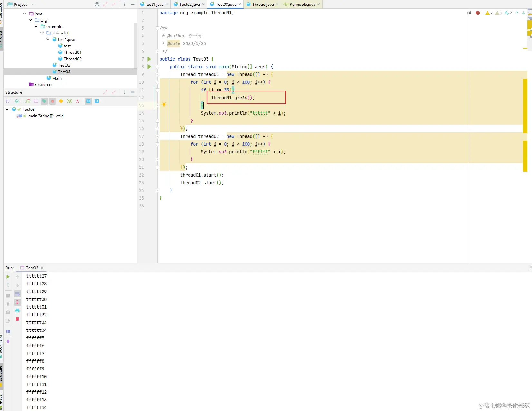Image resolution: width=532 pixels, height=411 pixels.
Task: Stop the running process
Action: (8, 296)
